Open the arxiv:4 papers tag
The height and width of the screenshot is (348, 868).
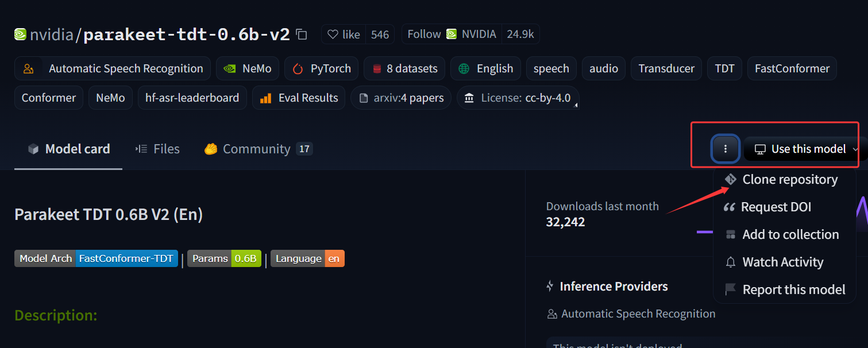(401, 98)
